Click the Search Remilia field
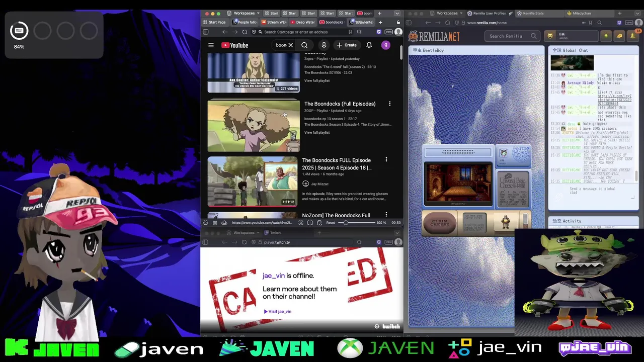The height and width of the screenshot is (362, 644). [512, 36]
